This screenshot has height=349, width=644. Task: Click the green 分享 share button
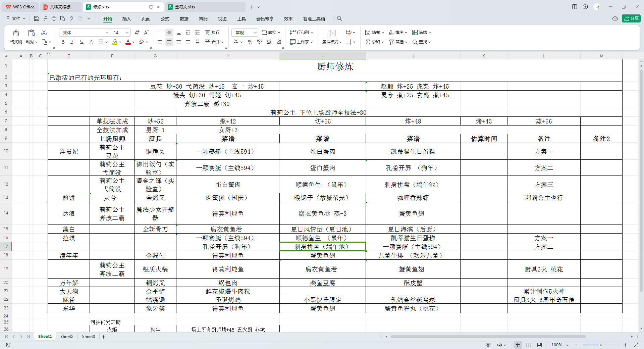631,18
